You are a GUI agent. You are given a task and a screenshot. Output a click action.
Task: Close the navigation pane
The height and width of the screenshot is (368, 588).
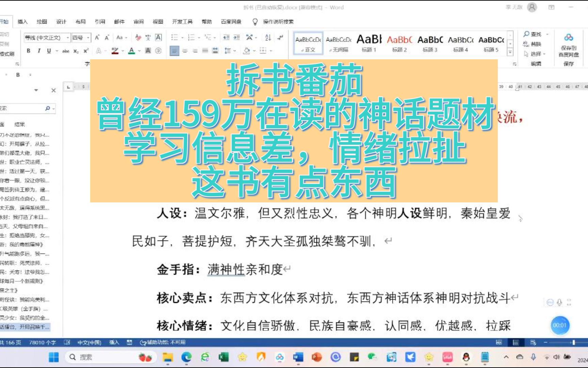point(53,90)
